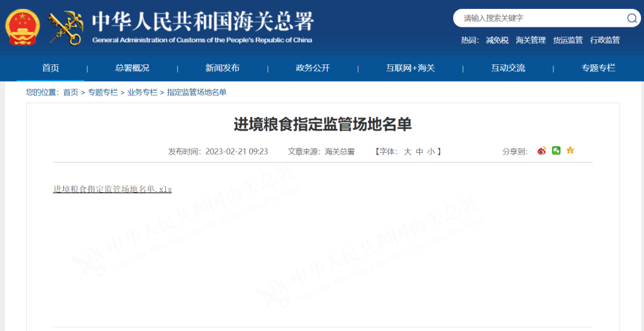
Task: Share the page via WeChat icon
Action: coord(556,151)
